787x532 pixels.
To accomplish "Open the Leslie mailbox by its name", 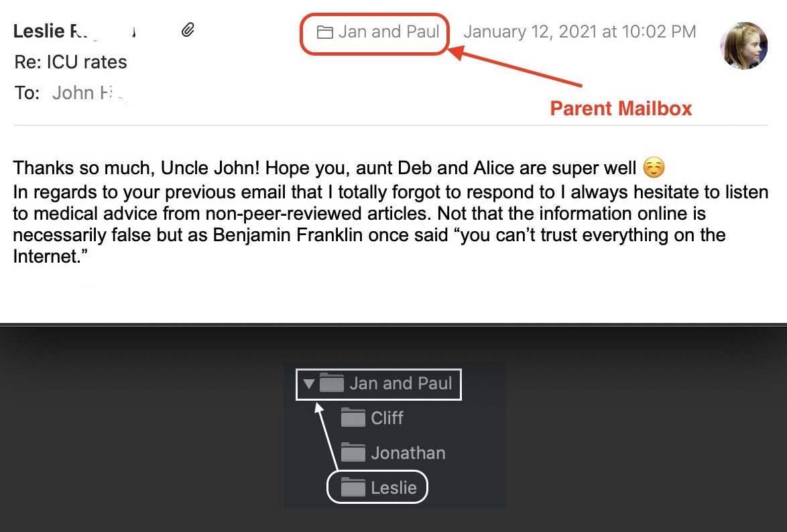I will pyautogui.click(x=393, y=488).
